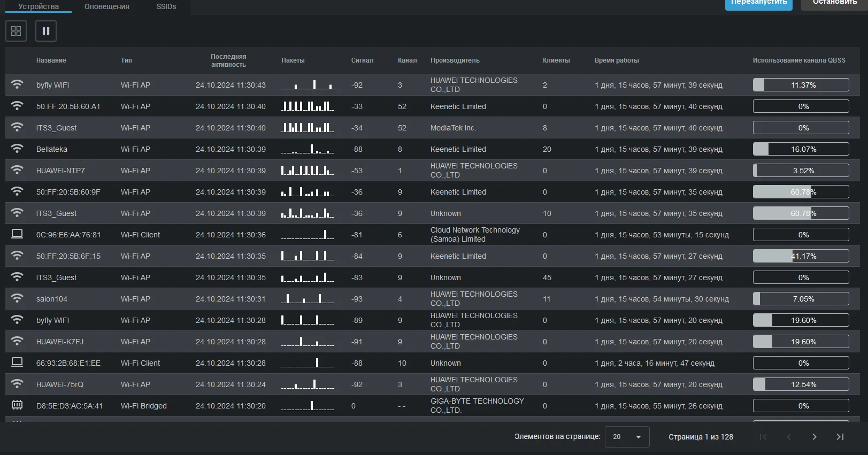Click Cloud Network Technology (Samoa) Limited cell
This screenshot has width=868, height=455.
tap(475, 234)
